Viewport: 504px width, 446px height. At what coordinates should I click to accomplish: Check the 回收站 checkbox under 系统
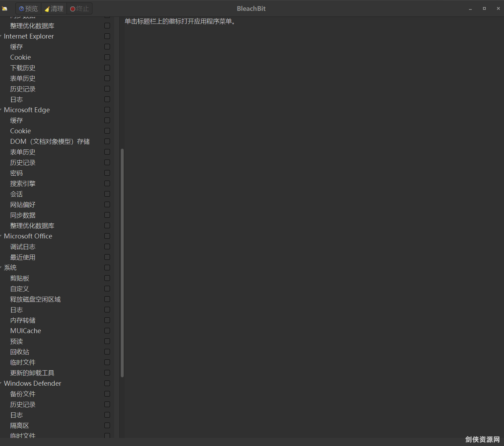[x=107, y=352]
